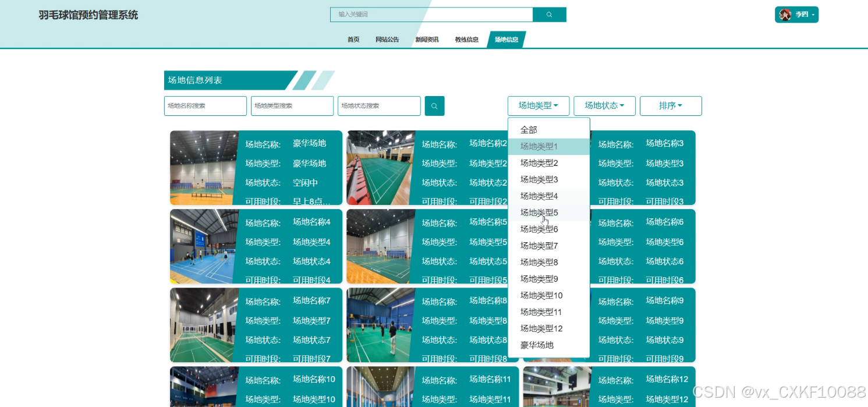
Task: Switch to the 教练信息 tab
Action: click(467, 40)
